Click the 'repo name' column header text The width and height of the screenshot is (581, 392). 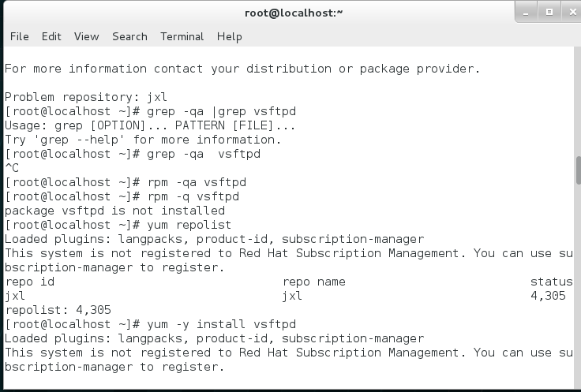(x=313, y=282)
